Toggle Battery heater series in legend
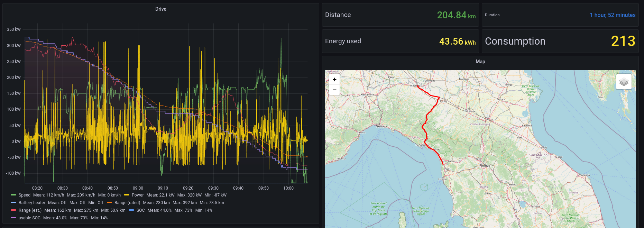644x228 pixels. click(32, 203)
